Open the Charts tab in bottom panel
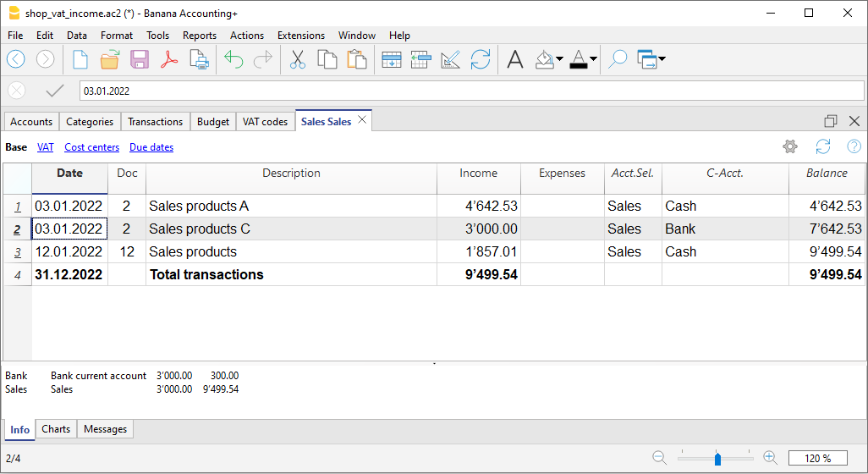Screen dimensions: 868x474 (x=56, y=429)
